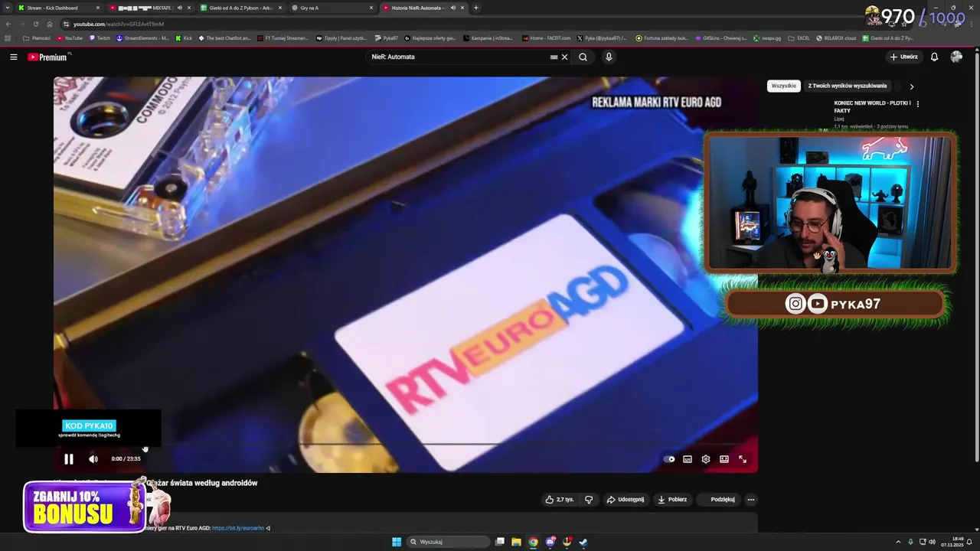Open the BELABOX cloud bookmark
Screen dimensions: 980x551
[x=836, y=37]
